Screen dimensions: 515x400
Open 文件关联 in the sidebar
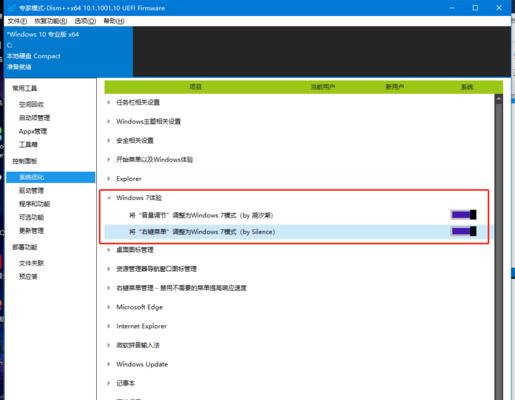pos(31,263)
